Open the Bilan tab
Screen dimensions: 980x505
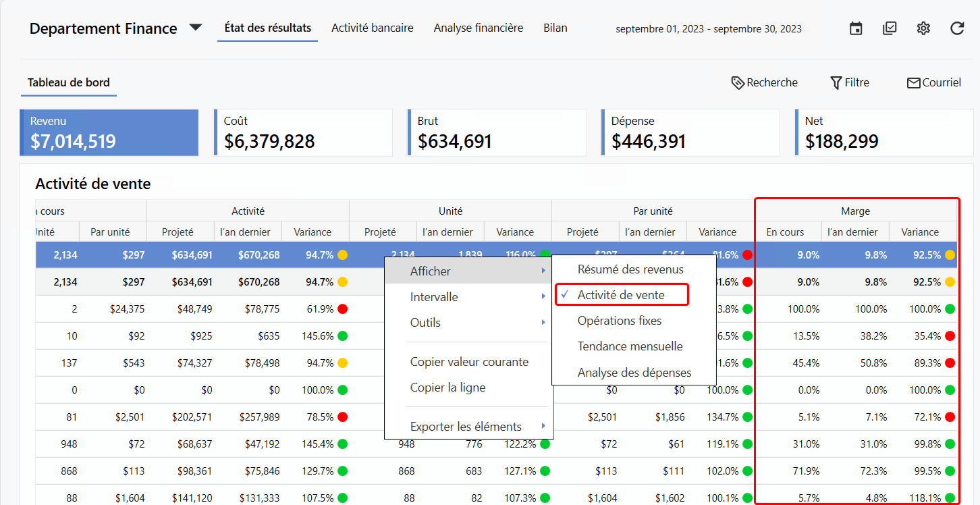coord(555,28)
